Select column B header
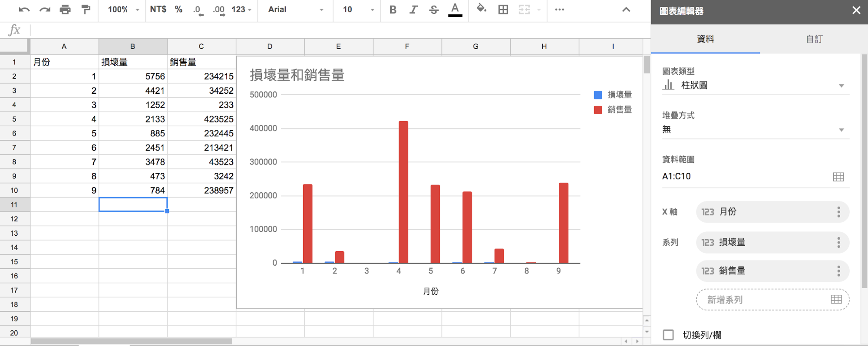 [x=133, y=46]
